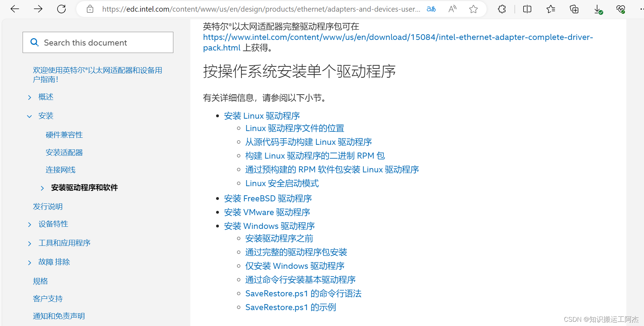This screenshot has width=644, height=326.
Task: Click the document search magnifier icon
Action: (x=34, y=42)
